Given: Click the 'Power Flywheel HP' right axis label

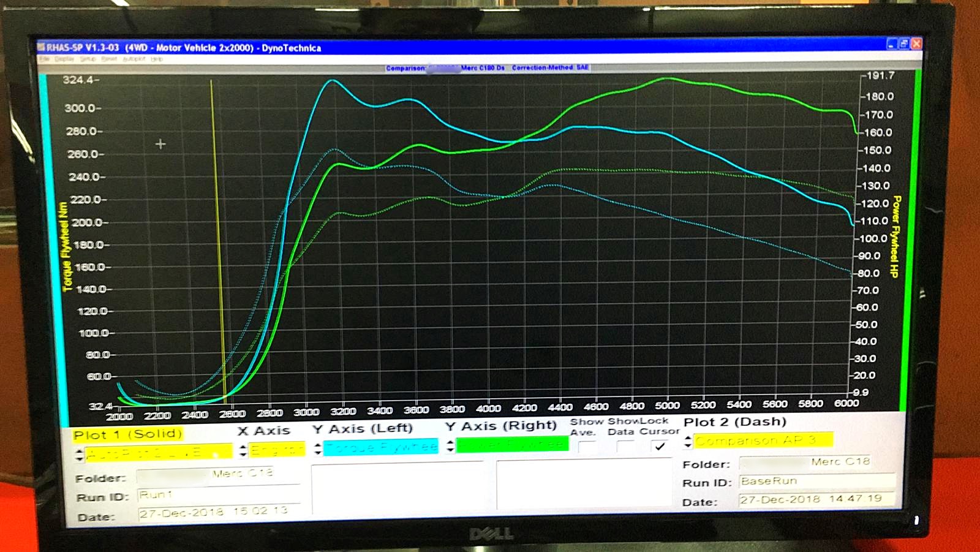Looking at the screenshot, I should click(895, 236).
